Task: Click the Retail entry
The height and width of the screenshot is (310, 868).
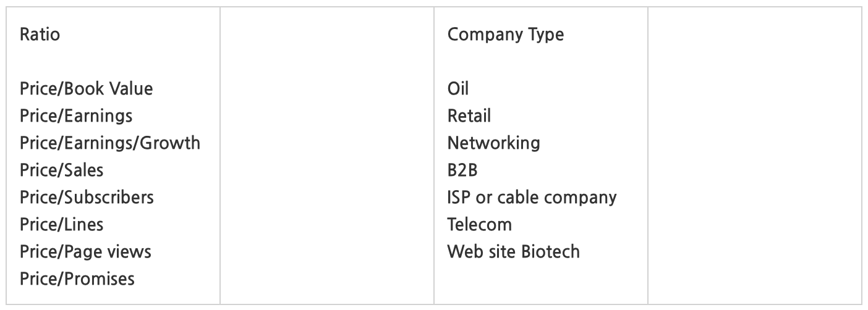Action: (469, 116)
